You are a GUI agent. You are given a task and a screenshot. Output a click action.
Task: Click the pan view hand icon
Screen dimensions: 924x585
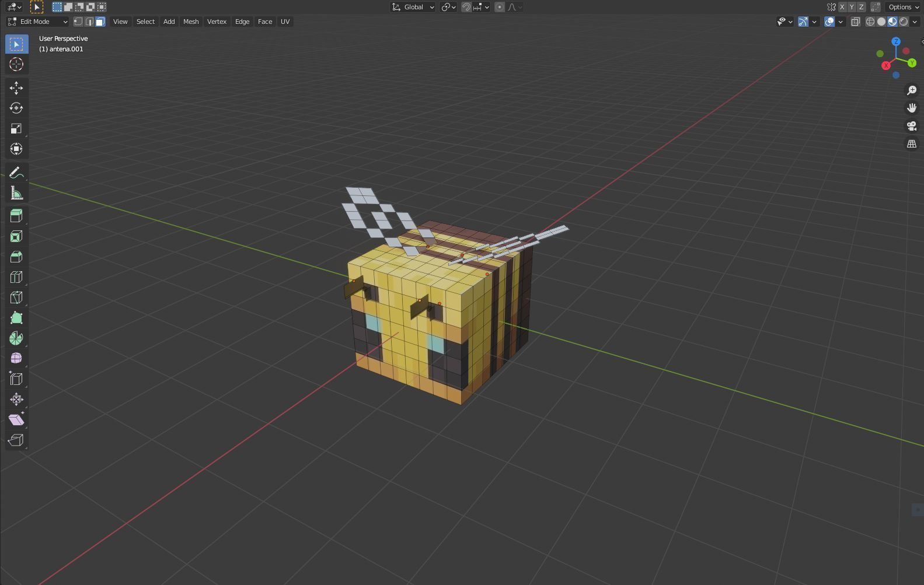pyautogui.click(x=912, y=108)
